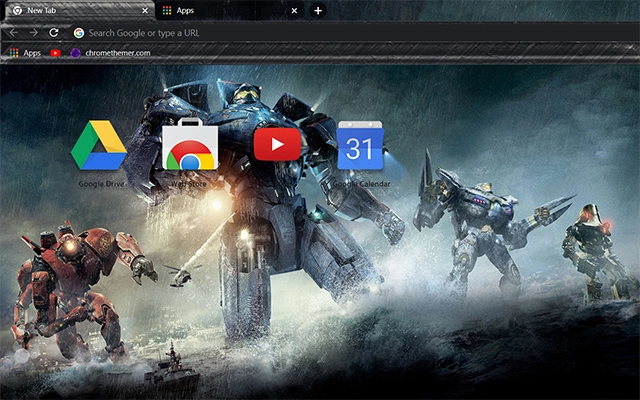Reload the current page
640x400 pixels.
click(53, 33)
